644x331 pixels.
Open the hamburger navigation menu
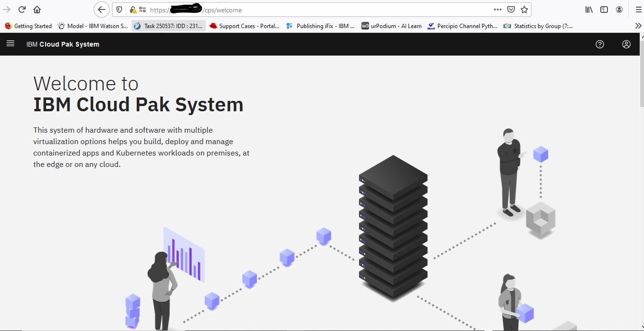point(10,44)
